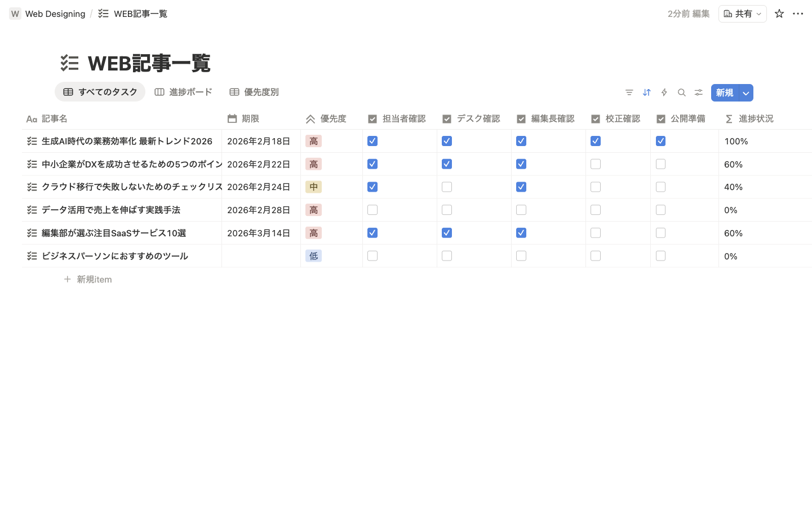Check 校正確認 for the 中小企業がDX row

pos(595,164)
